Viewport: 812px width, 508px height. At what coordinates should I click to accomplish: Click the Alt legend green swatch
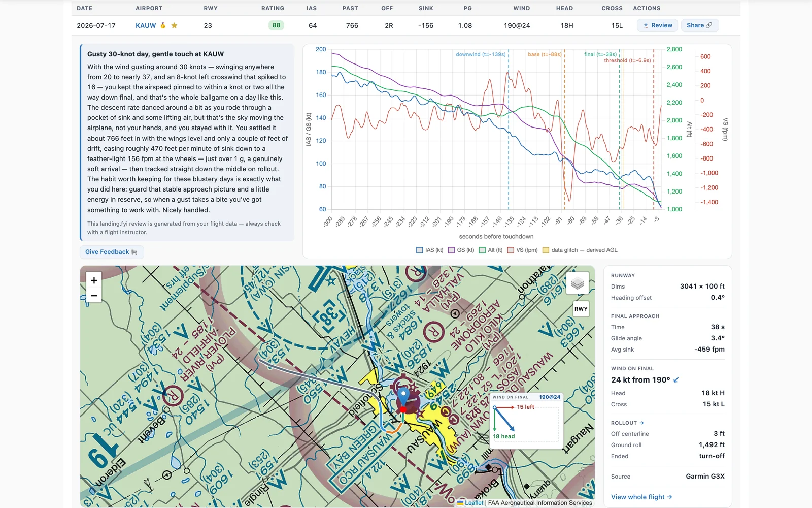click(482, 250)
